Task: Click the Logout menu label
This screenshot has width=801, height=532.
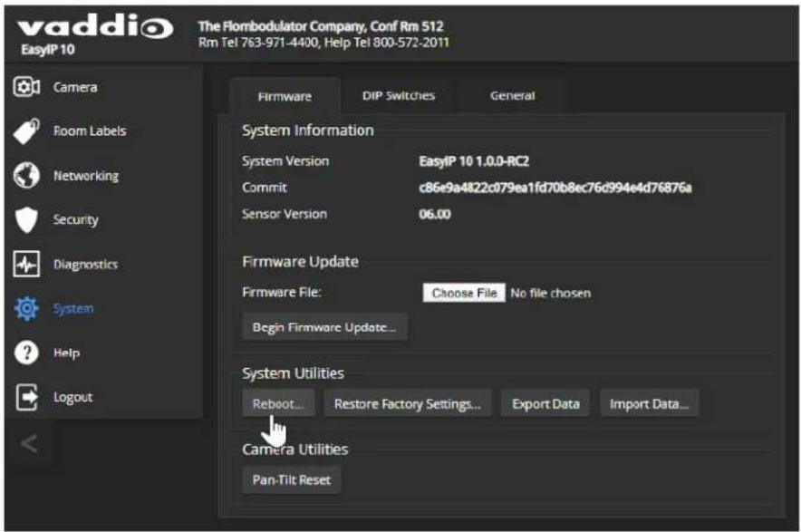Action: (x=73, y=397)
